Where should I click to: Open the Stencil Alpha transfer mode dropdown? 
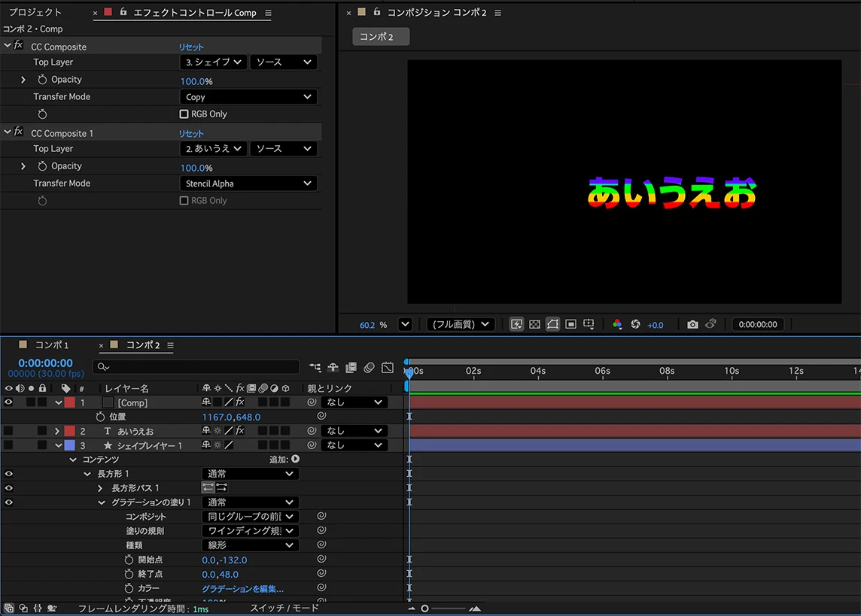coord(248,184)
